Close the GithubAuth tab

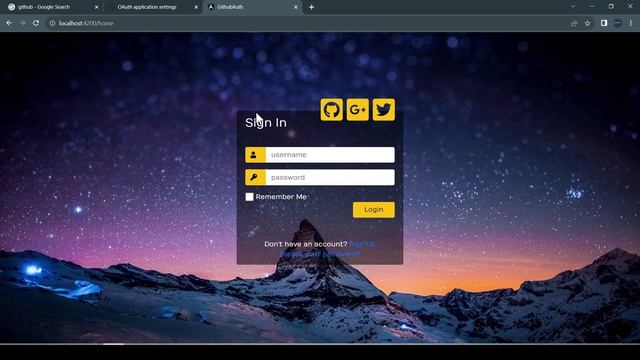(296, 7)
